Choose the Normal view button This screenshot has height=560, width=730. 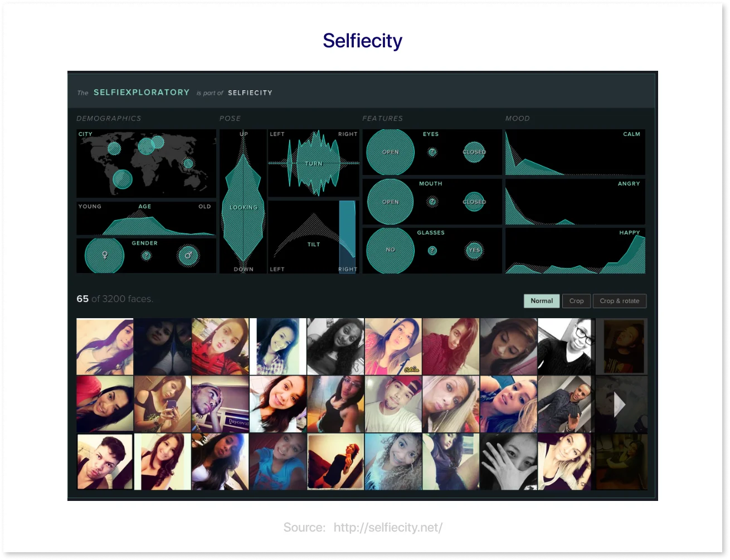point(542,301)
